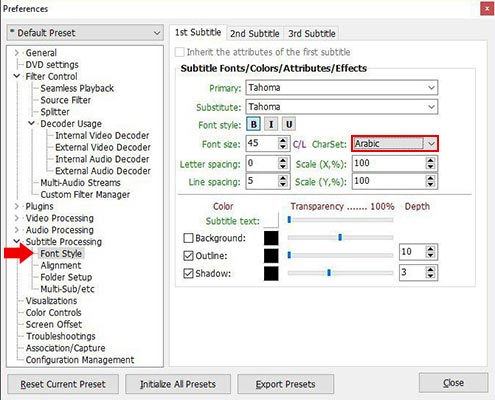Screen dimensions: 495x400
Task: Uncheck the Shadow checkbox
Action: coord(188,273)
